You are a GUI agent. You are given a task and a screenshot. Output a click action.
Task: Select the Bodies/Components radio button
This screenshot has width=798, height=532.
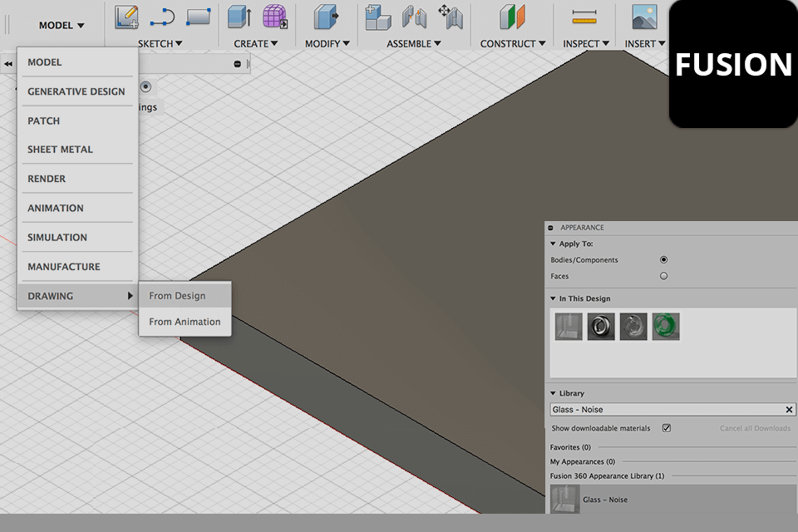click(663, 260)
